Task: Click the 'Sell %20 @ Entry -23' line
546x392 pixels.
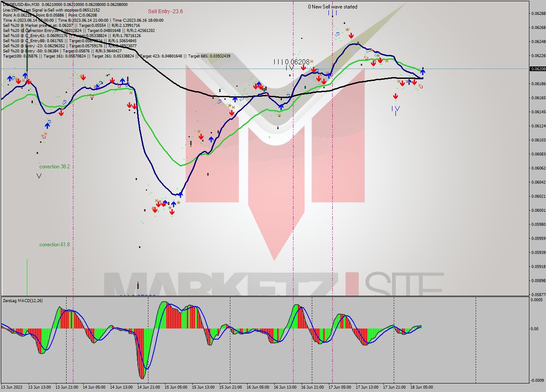Action: pos(70,46)
